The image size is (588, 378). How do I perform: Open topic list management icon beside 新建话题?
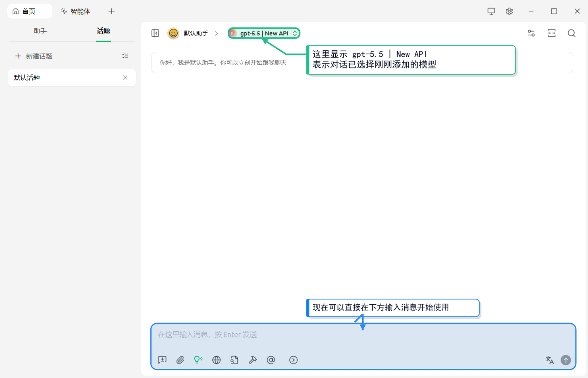[125, 56]
